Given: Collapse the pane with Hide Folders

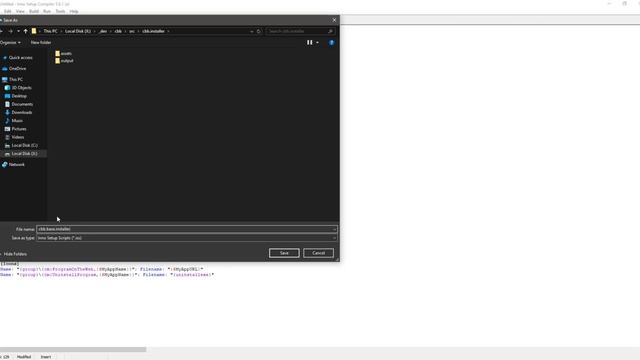Looking at the screenshot, I should point(15,254).
